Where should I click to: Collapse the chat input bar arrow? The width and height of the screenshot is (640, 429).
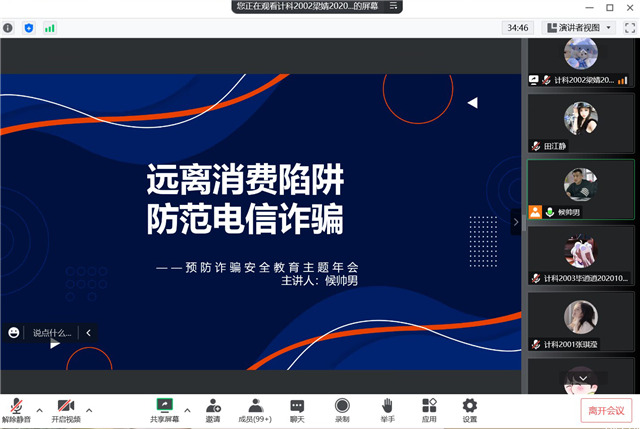pos(89,333)
